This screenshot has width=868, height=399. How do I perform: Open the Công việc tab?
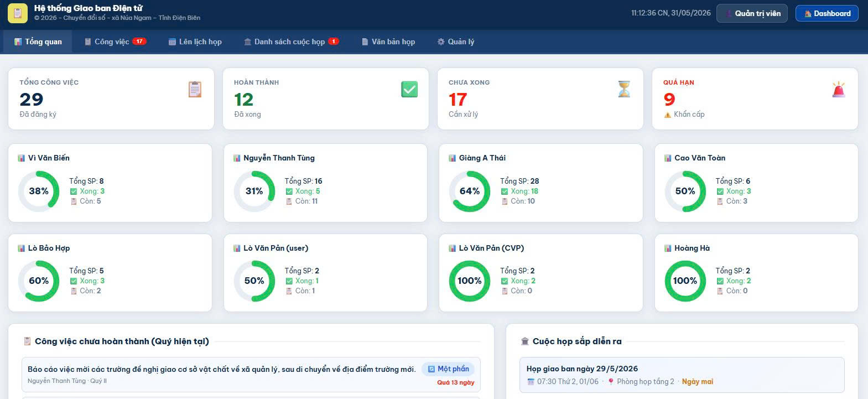click(115, 42)
